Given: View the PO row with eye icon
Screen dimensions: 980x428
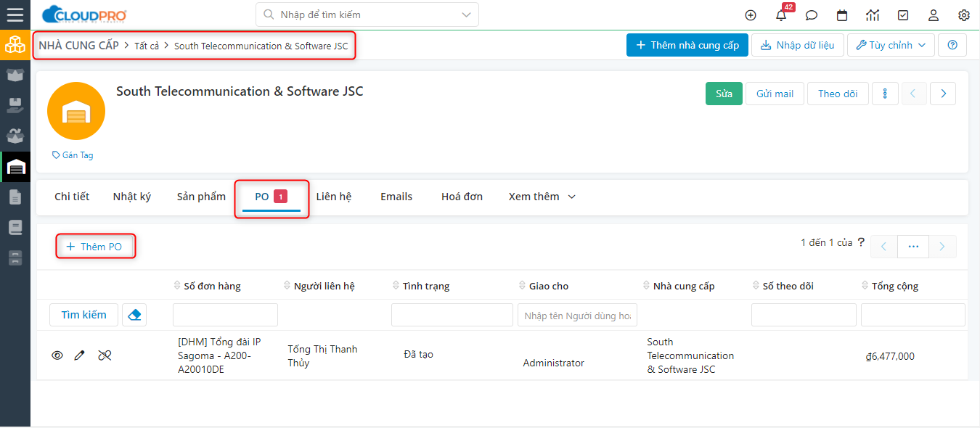Looking at the screenshot, I should (57, 355).
